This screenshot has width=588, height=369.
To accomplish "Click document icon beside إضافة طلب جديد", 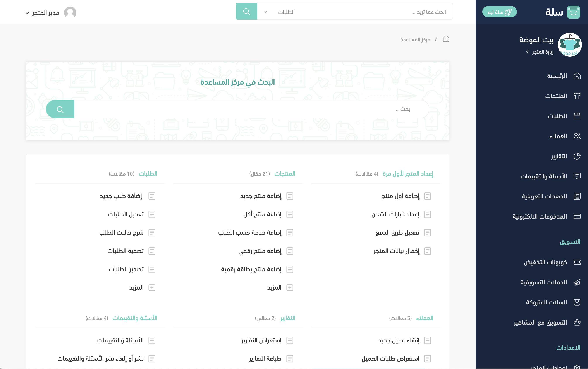I will (x=152, y=196).
